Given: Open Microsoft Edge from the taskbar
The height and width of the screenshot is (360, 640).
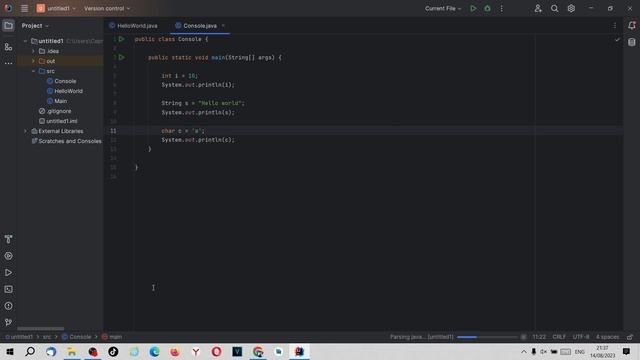Looking at the screenshot, I should pyautogui.click(x=154, y=351).
